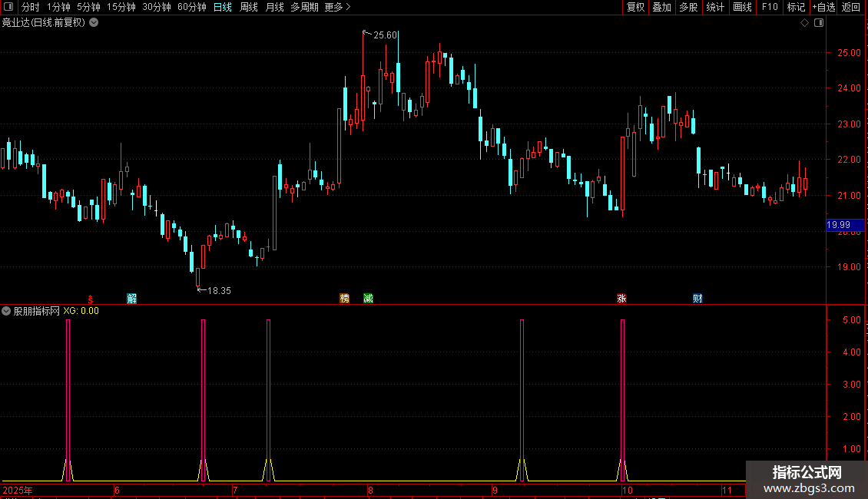Select the 5分钟 period
Viewport: 868px width, 499px height.
point(88,7)
